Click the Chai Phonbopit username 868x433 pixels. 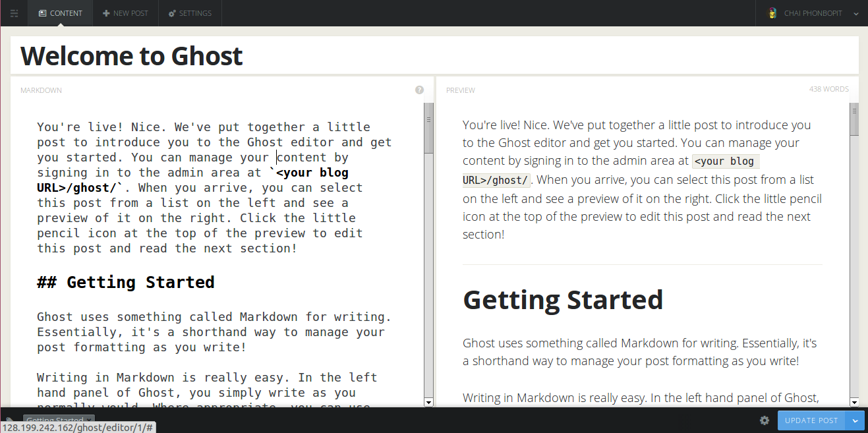point(813,13)
